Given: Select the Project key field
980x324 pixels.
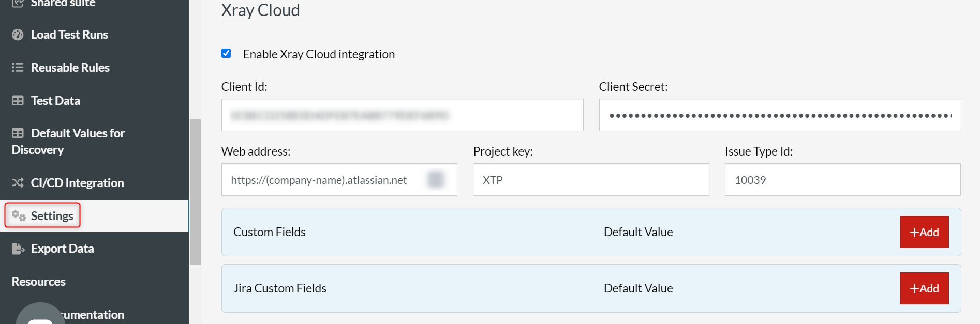Looking at the screenshot, I should point(590,180).
